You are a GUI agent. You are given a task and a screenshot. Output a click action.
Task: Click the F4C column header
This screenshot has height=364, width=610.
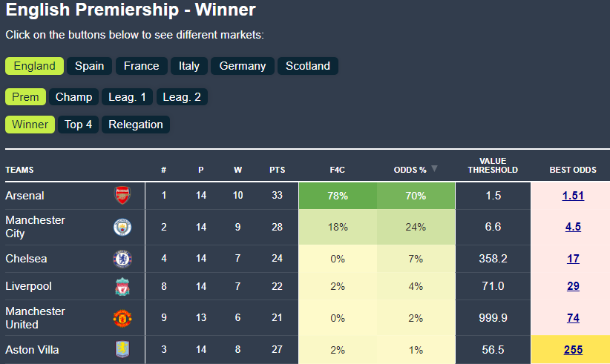[x=337, y=170]
